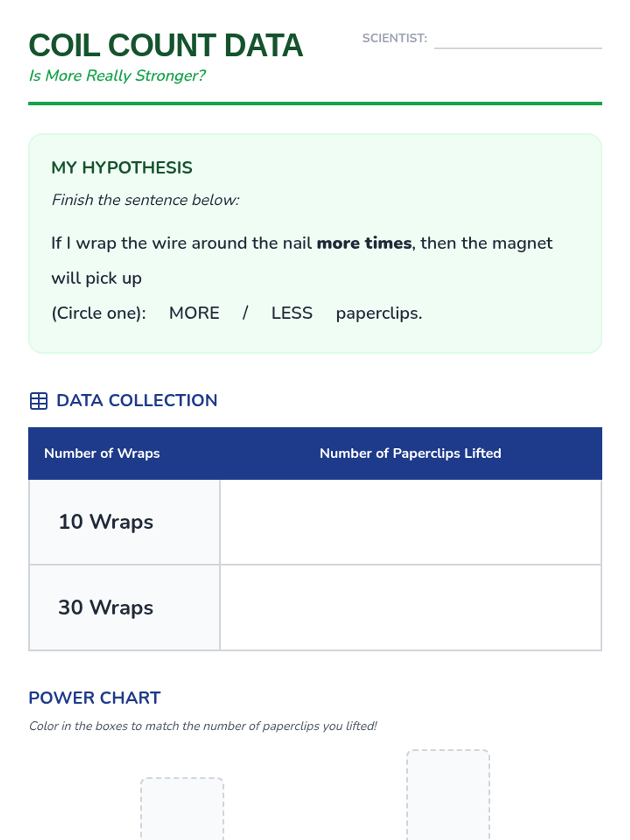Click the table icon beside Data Collection

(38, 401)
